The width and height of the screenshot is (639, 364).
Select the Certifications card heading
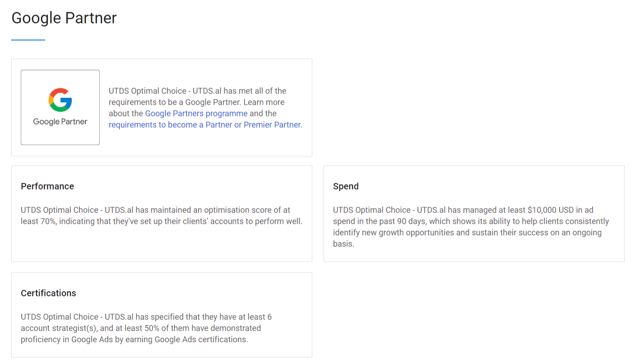(x=48, y=293)
